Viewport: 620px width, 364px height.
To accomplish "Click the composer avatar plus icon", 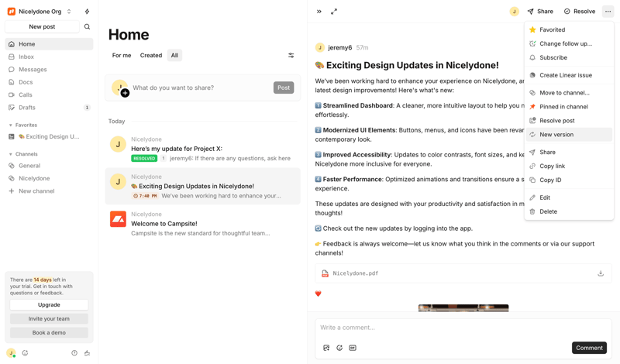I will pyautogui.click(x=125, y=93).
